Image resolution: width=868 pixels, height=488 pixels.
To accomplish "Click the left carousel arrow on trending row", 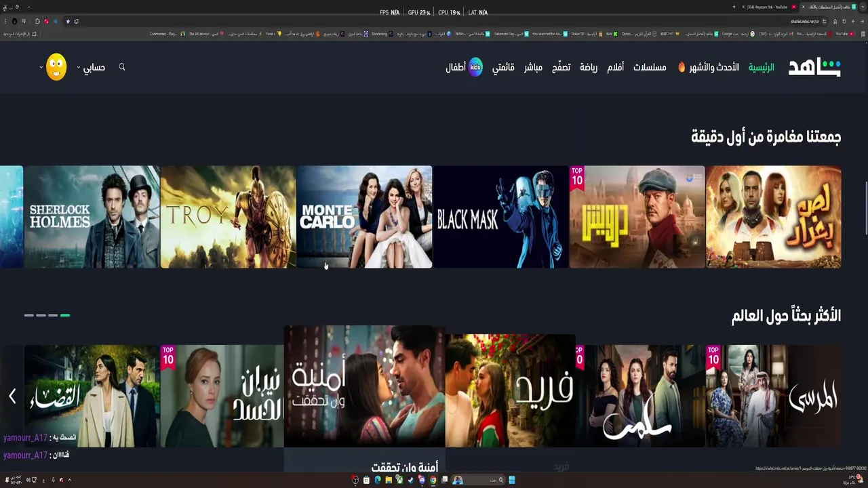I will point(12,396).
